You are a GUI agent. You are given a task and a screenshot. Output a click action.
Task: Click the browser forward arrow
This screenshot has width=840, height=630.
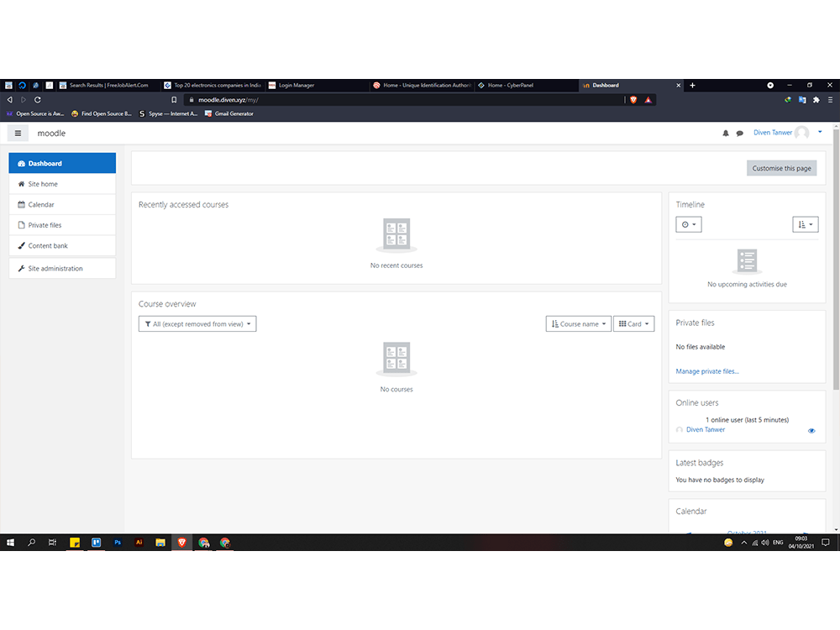(x=23, y=100)
